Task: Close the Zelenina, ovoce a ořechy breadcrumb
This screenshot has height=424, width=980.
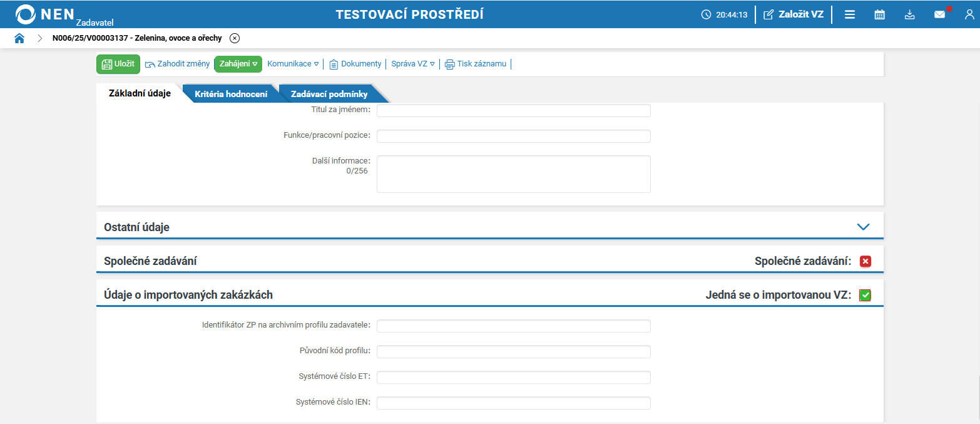Action: (235, 38)
